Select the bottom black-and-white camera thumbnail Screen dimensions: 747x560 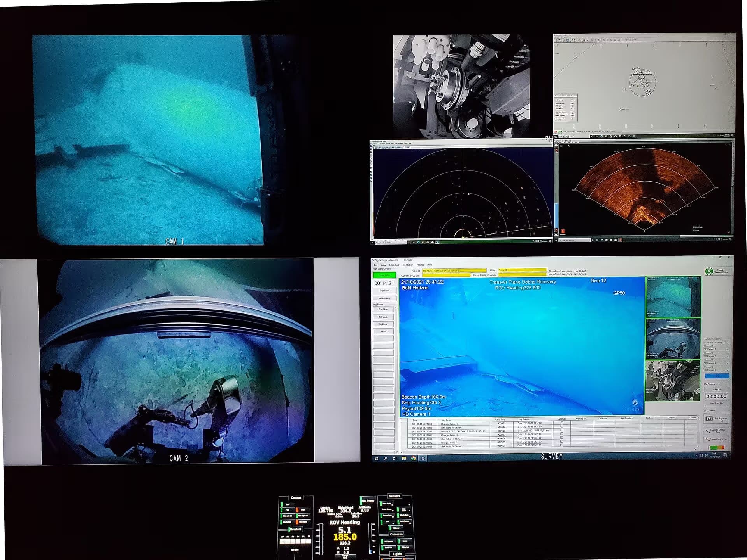click(x=673, y=380)
